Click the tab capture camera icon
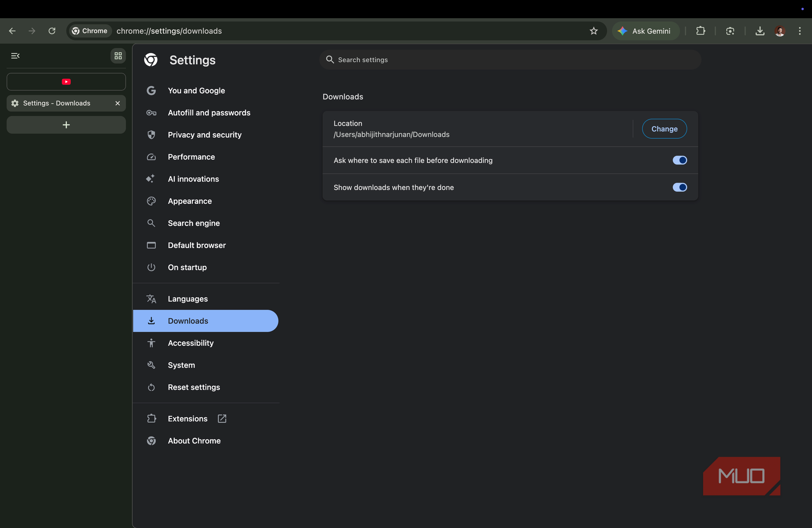812x528 pixels. pos(730,31)
